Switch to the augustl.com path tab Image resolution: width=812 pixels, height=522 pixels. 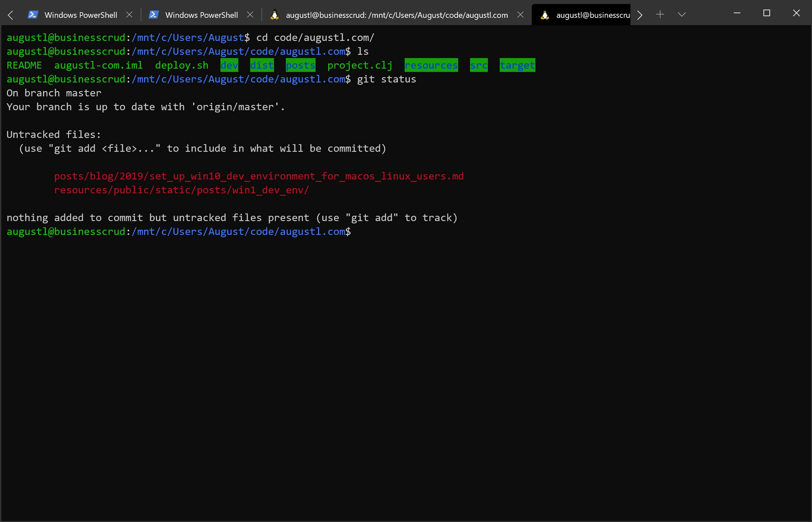click(x=397, y=15)
